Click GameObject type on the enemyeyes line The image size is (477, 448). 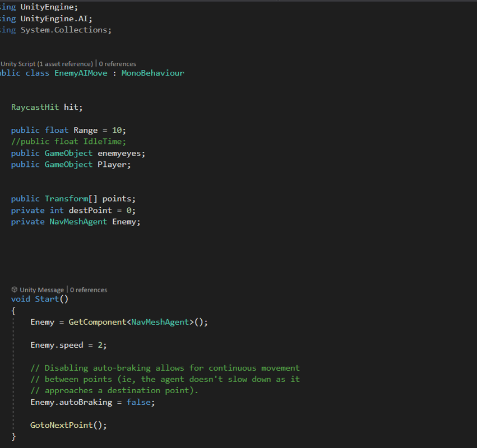click(x=68, y=153)
